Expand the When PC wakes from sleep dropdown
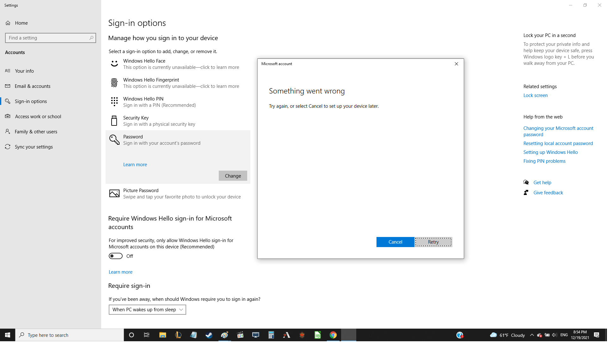 point(147,310)
